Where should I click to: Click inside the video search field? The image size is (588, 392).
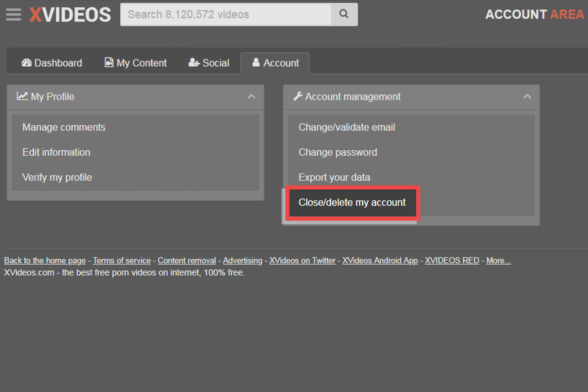coord(225,15)
